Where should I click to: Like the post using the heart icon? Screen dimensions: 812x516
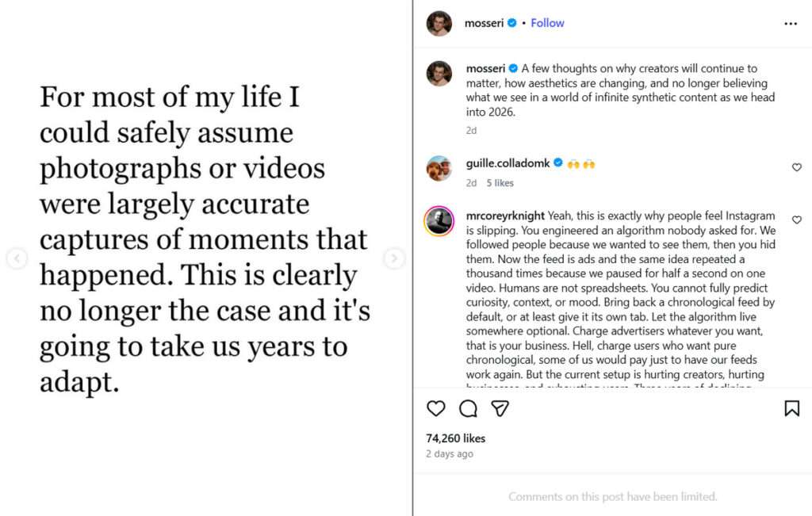click(x=435, y=408)
